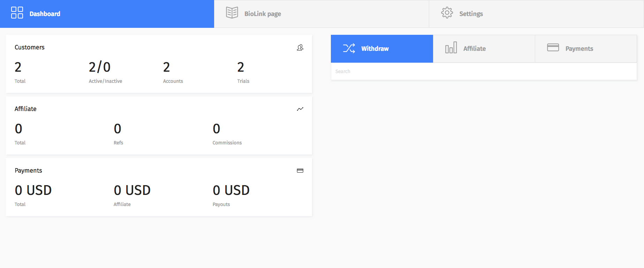
Task: Click the 2/0 Active/Inactive value
Action: coord(100,67)
